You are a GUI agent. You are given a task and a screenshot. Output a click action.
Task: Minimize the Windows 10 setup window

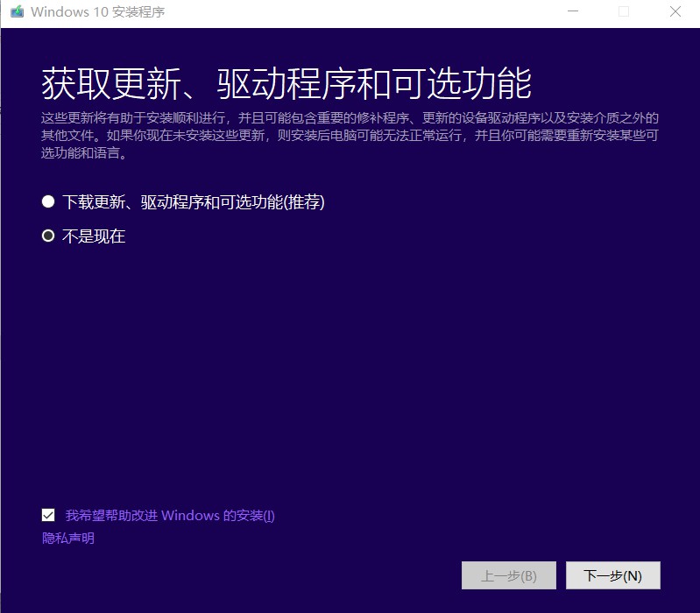pyautogui.click(x=573, y=11)
